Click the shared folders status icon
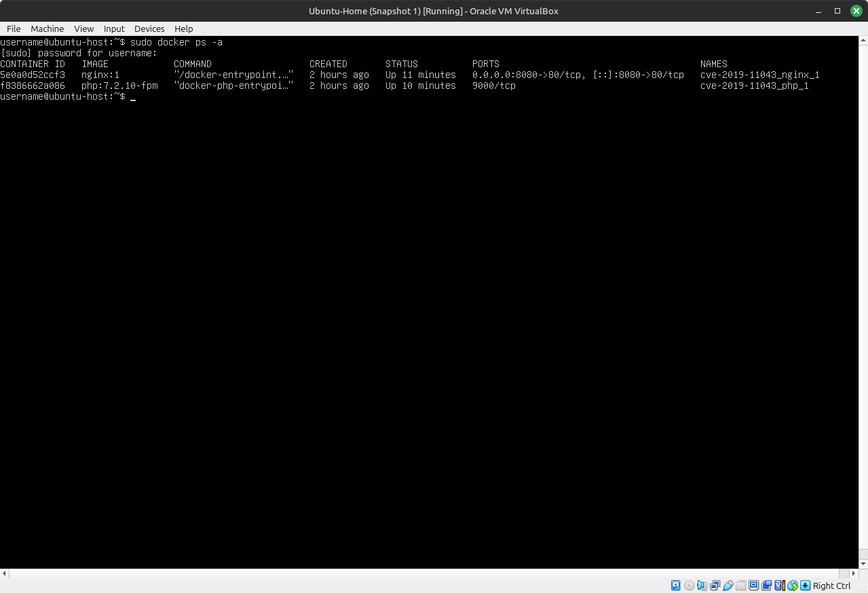This screenshot has width=868, height=593. click(x=740, y=586)
